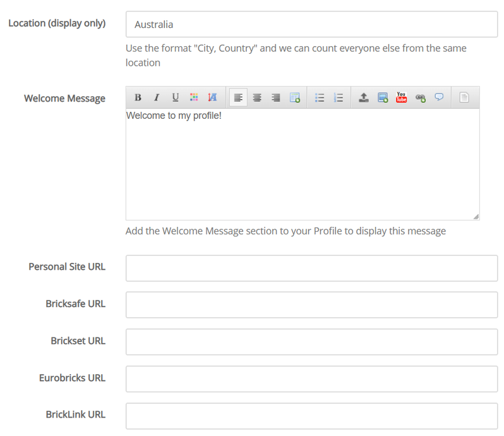504x436 pixels.
Task: Click the page source icon in toolbar
Action: tap(464, 98)
